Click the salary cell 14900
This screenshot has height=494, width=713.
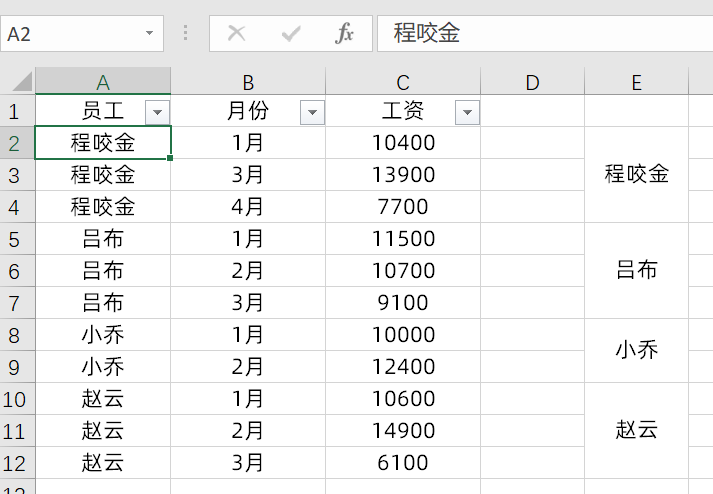coord(403,431)
